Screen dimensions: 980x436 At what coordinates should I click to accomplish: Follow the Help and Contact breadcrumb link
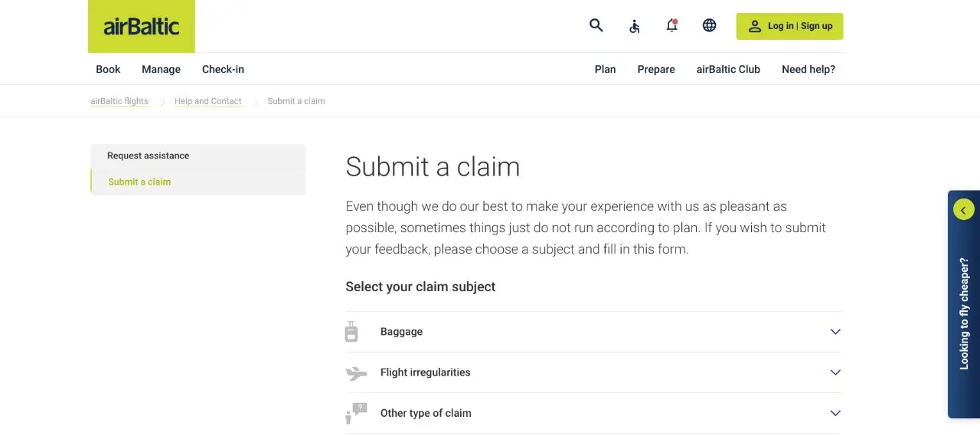(x=207, y=101)
